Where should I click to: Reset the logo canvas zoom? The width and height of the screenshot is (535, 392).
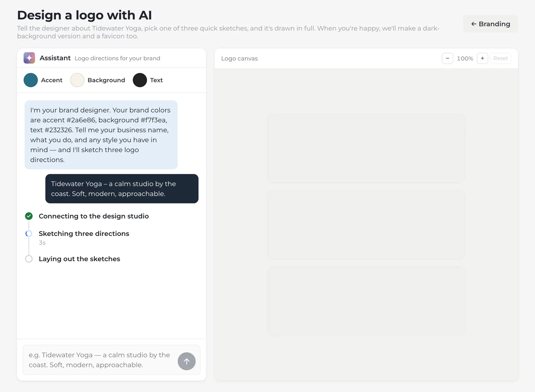click(500, 58)
